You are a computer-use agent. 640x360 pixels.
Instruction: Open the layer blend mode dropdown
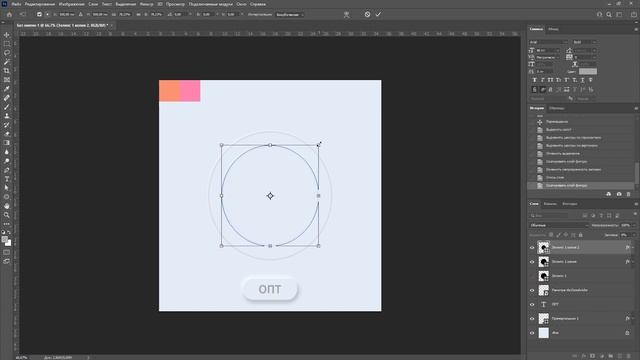(x=559, y=225)
